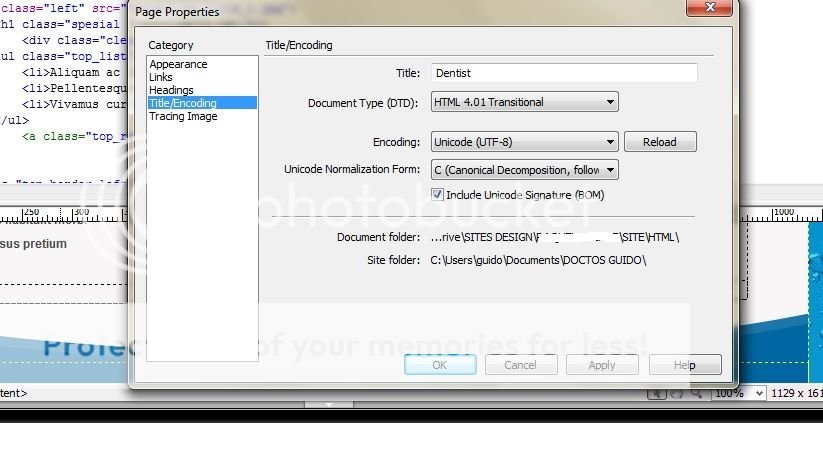Click the Title input field
This screenshot has height=460, width=823.
[x=563, y=73]
